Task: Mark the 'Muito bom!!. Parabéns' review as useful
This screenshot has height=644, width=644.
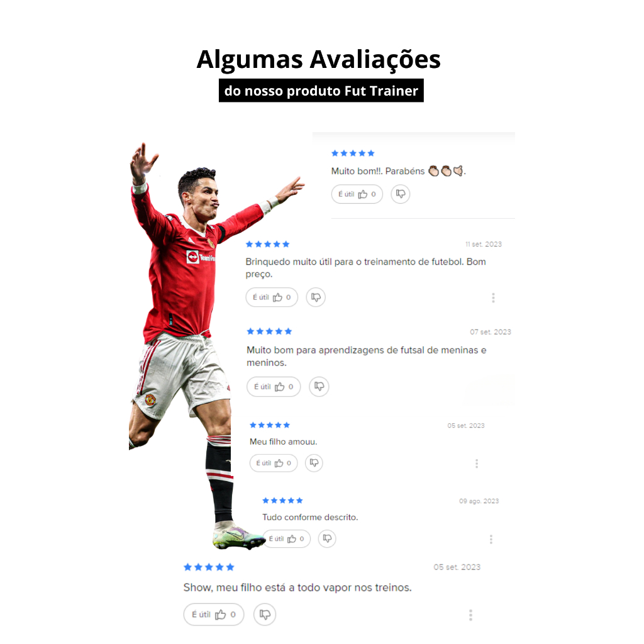Action: click(x=357, y=194)
